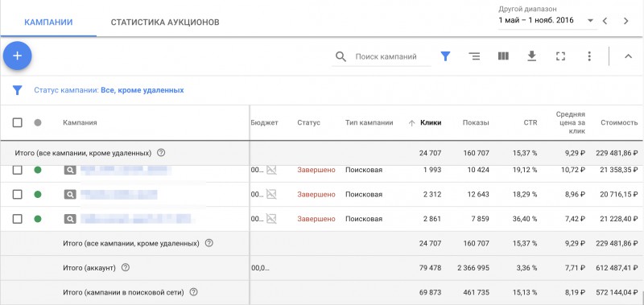Screen dimensions: 644x305
Task: Expand the table to fullscreen
Action: (x=560, y=56)
